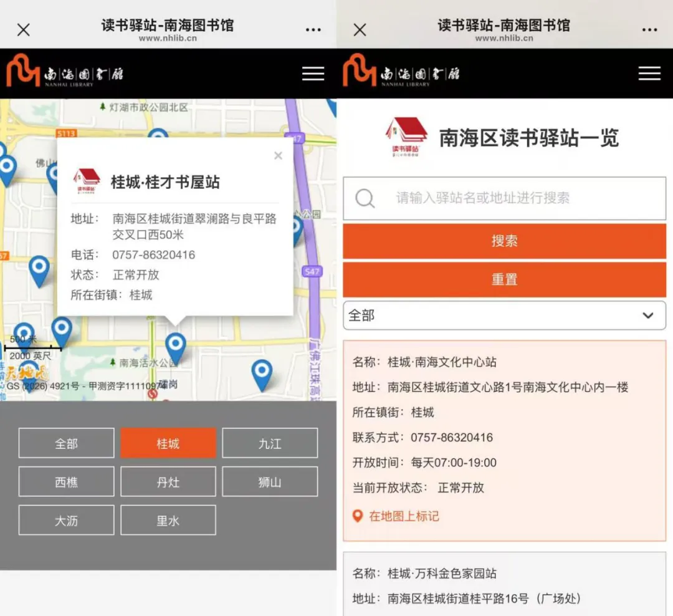Select the 桂城·南海文化中心站 station name
This screenshot has height=616, width=673.
coord(442,362)
